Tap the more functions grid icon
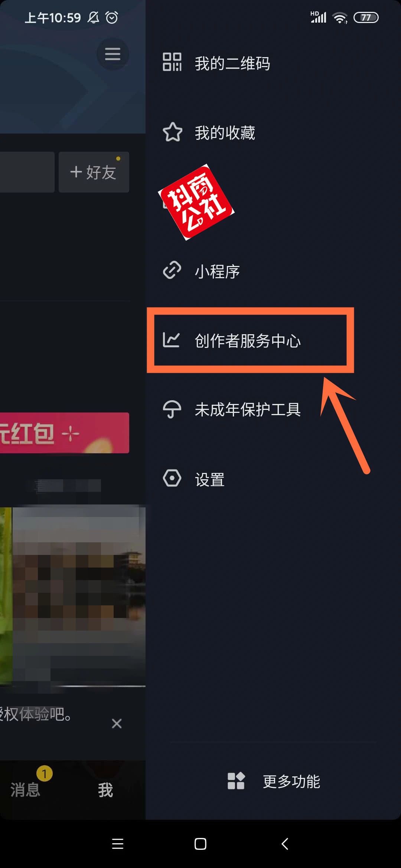This screenshot has height=868, width=401. tap(236, 781)
